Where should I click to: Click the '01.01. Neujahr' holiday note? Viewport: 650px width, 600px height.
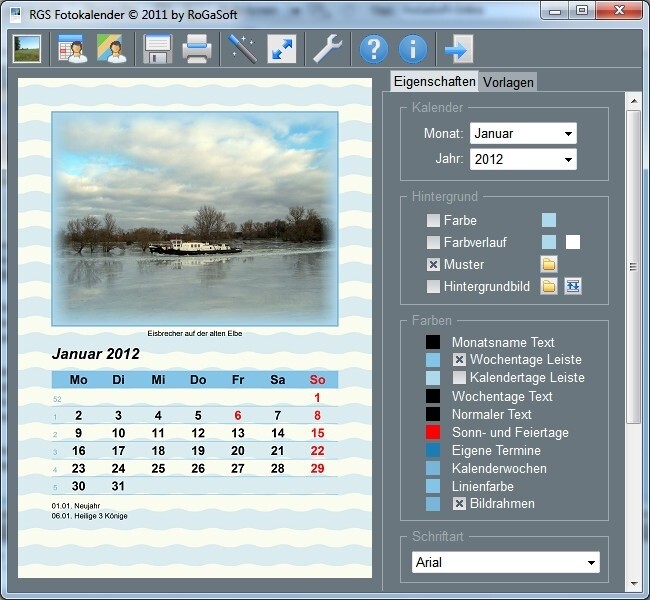coord(76,506)
